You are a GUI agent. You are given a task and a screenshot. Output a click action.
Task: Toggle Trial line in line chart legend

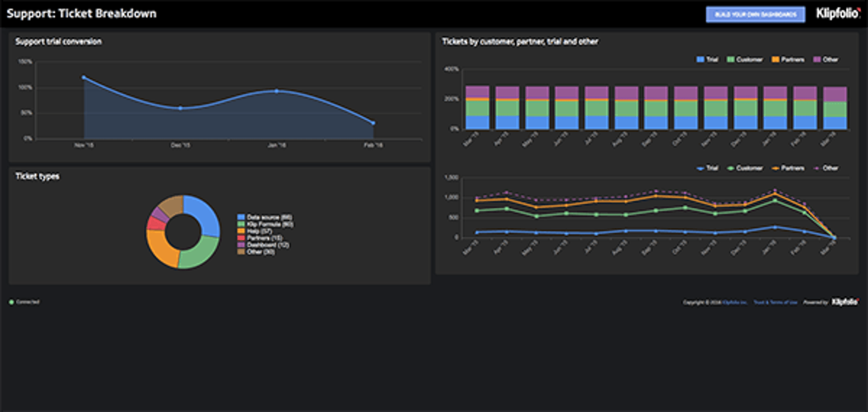pyautogui.click(x=707, y=168)
